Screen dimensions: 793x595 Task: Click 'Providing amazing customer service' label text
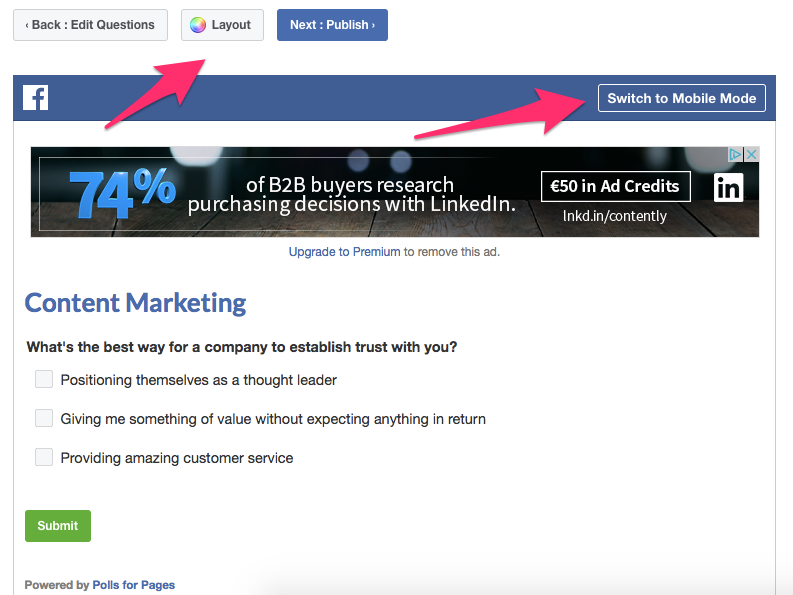pyautogui.click(x=177, y=458)
